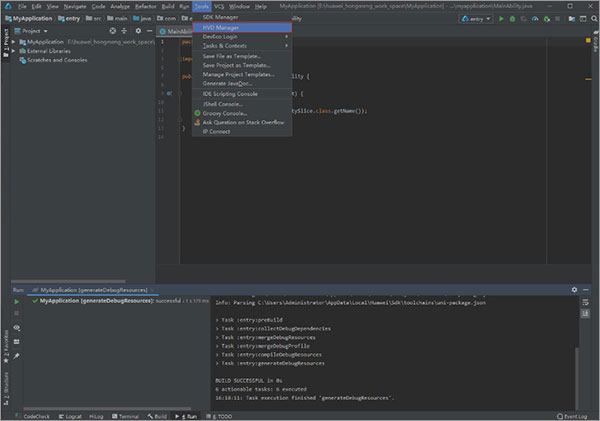Open the Terminal tool window tab
Screen dimensions: 600x421
pyautogui.click(x=125, y=415)
